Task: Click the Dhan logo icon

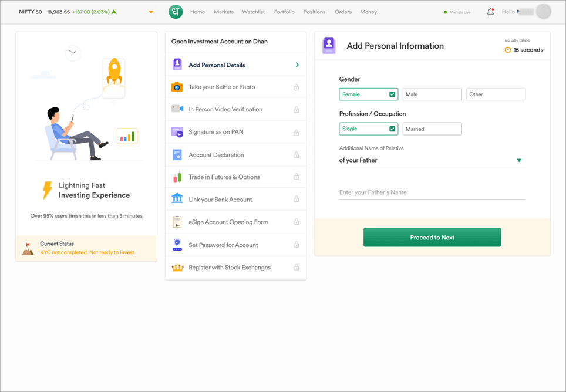Action: coord(176,12)
